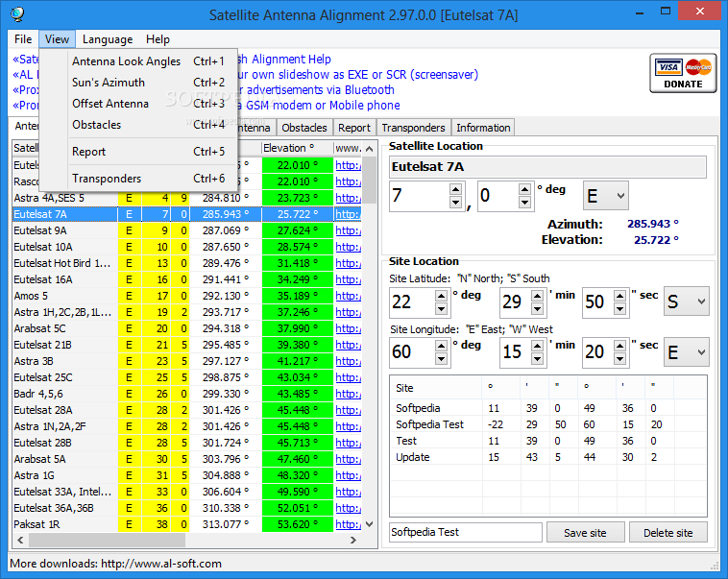The height and width of the screenshot is (579, 728).
Task: Increase the site latitude degrees with the up arrow
Action: (441, 296)
